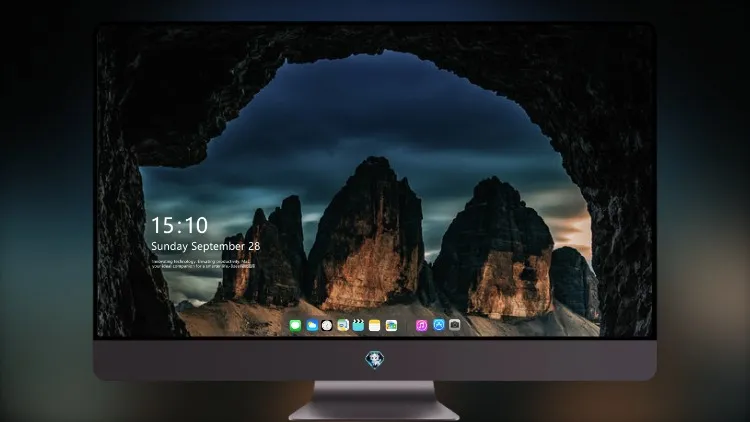
Task: Click the right mountain peak on wallpaper
Action: coord(495,246)
